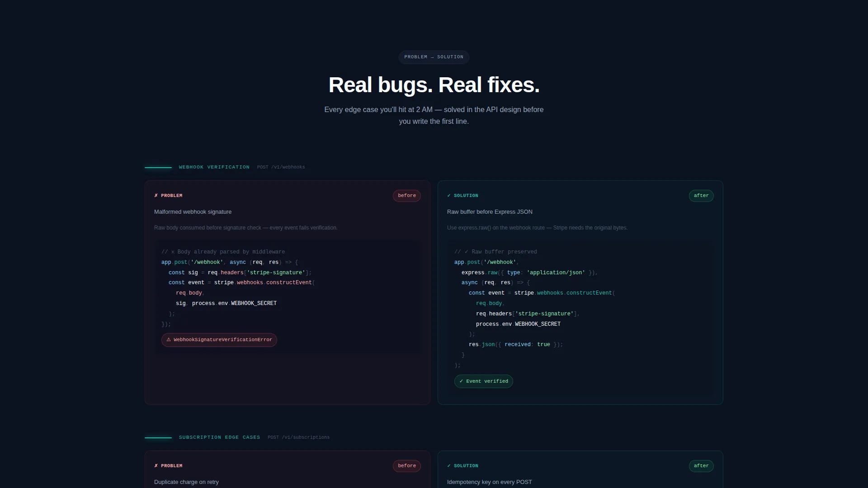Click the 'Event verified' success badge
Viewport: 868px width, 488px height.
pyautogui.click(x=484, y=381)
